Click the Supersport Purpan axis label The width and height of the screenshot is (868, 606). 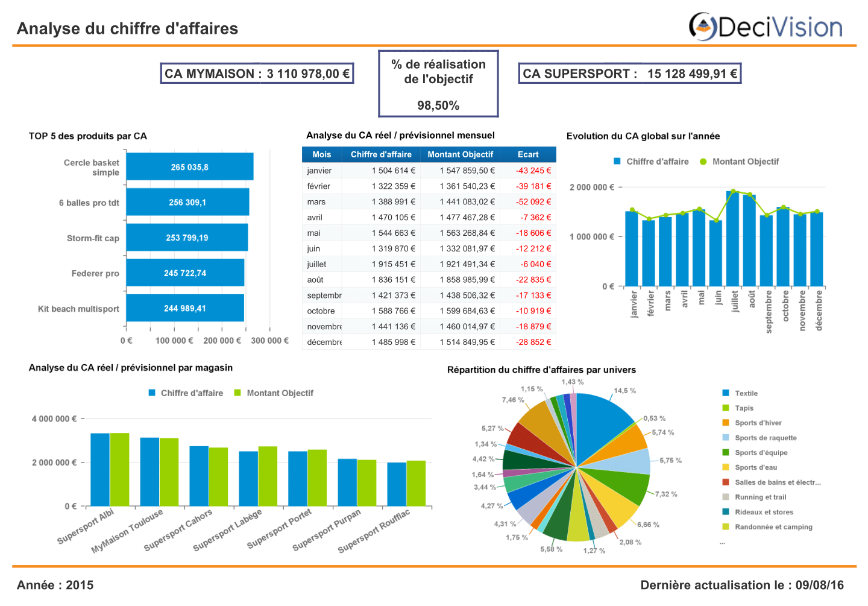[327, 530]
